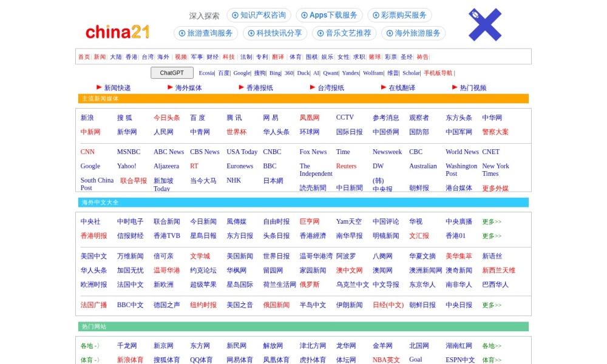Click the BBC中文 link

click(129, 305)
